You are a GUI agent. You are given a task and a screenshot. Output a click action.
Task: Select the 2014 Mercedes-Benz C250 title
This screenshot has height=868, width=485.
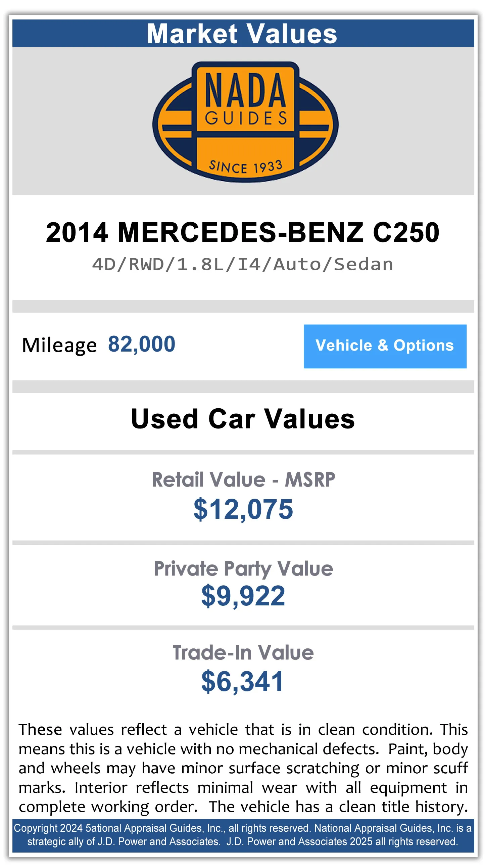[242, 232]
